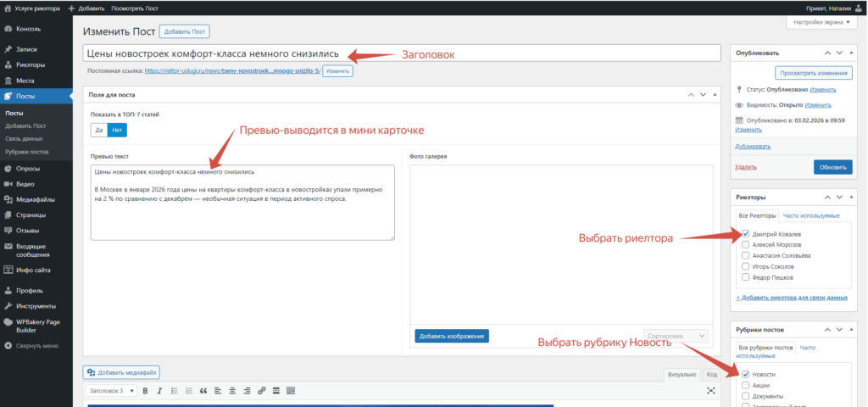Click the blue Обновить button

[833, 167]
